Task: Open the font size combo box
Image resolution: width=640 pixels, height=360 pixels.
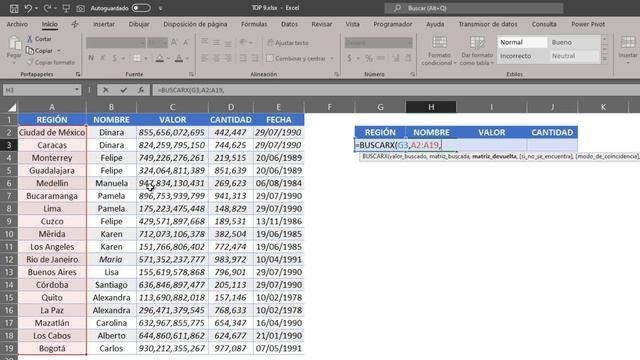Action: (x=157, y=42)
